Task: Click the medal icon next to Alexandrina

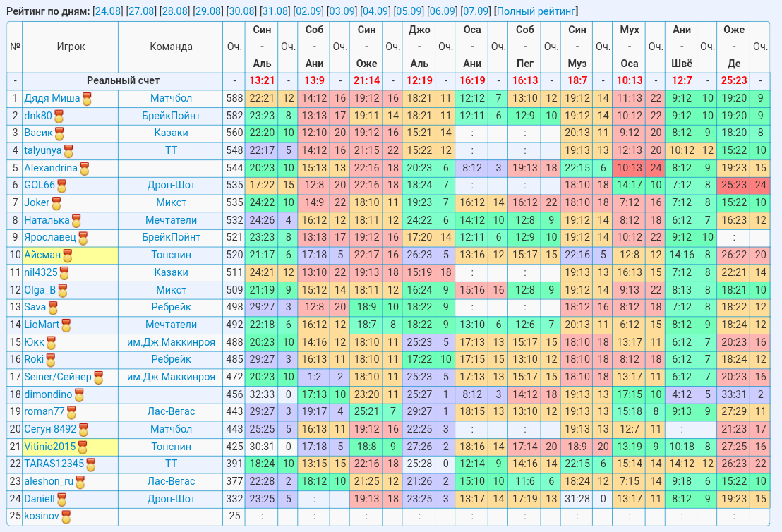Action: tap(84, 169)
